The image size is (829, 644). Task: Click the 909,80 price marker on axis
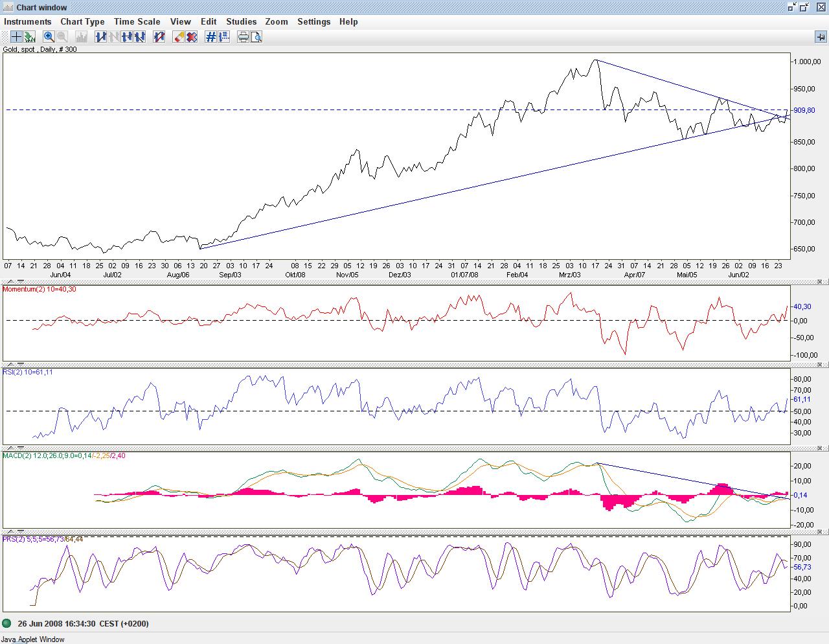pyautogui.click(x=804, y=110)
